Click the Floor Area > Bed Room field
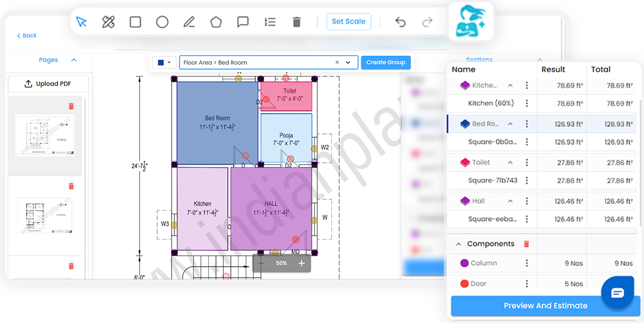Viewport: 644px width, 323px height. point(268,62)
